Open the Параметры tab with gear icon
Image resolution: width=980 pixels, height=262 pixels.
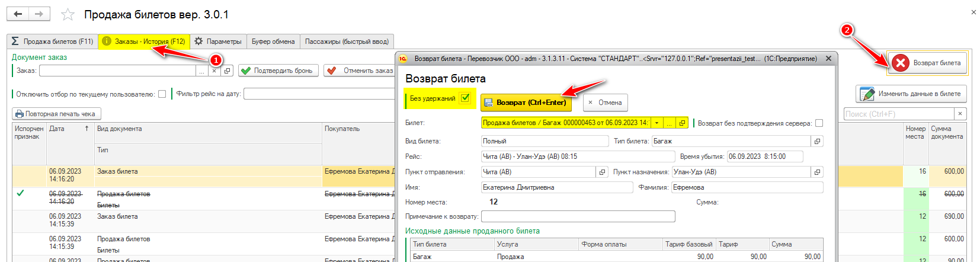click(218, 41)
